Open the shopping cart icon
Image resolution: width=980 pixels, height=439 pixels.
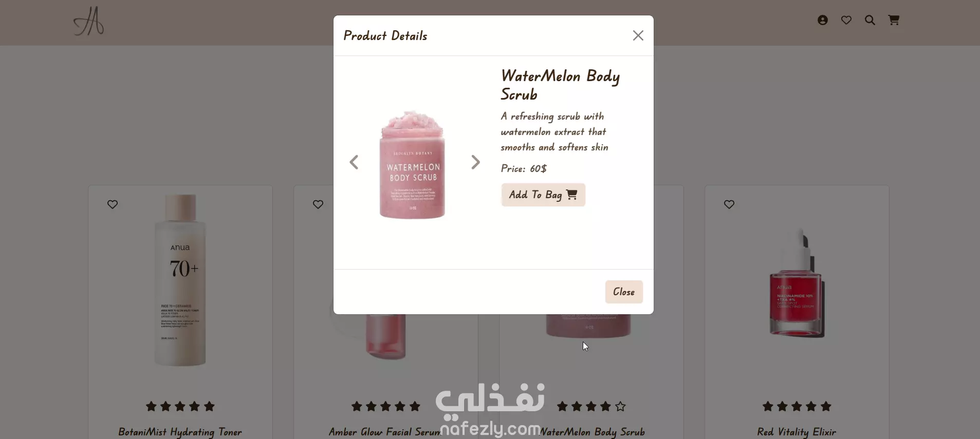894,20
